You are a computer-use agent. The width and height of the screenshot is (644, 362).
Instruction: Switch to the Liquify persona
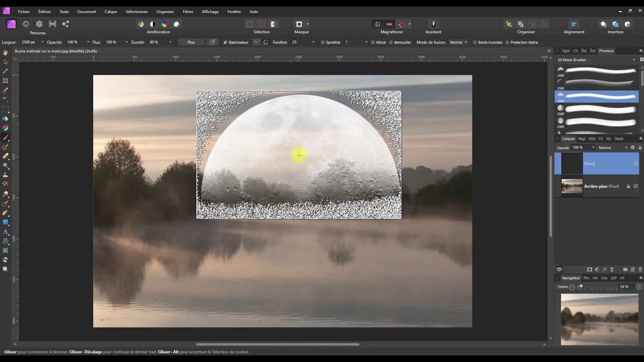coord(26,24)
